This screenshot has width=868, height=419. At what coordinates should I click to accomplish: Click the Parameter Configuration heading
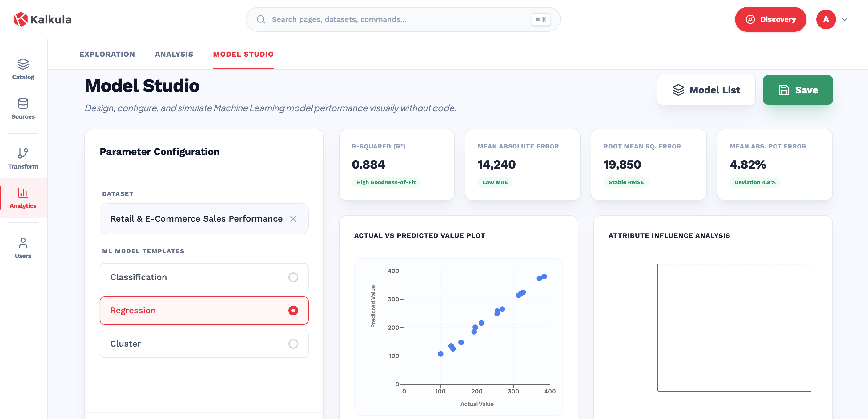coord(159,152)
